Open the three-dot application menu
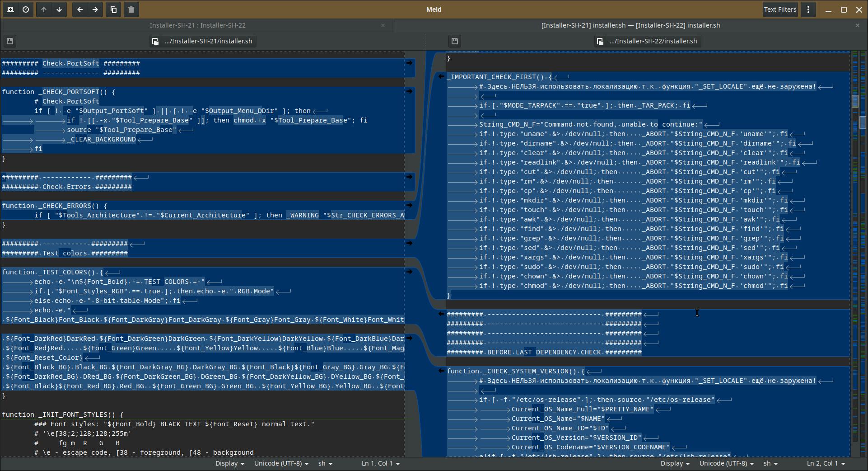The height and width of the screenshot is (471, 868). [808, 9]
